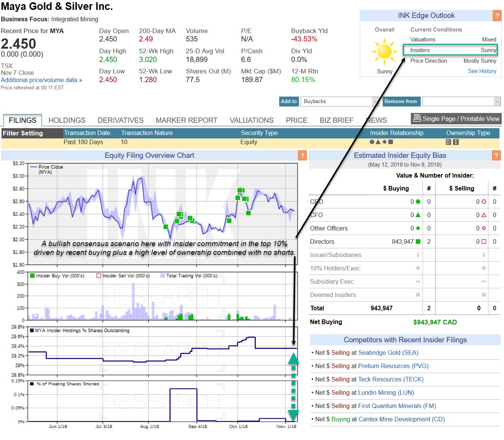The image size is (504, 440).
Task: Select the diamond officer filter icon under Insider Relationship
Action: coord(384,142)
